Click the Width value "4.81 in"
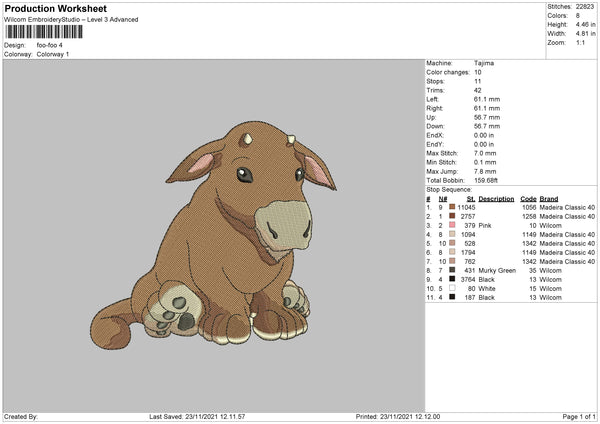 click(x=585, y=34)
